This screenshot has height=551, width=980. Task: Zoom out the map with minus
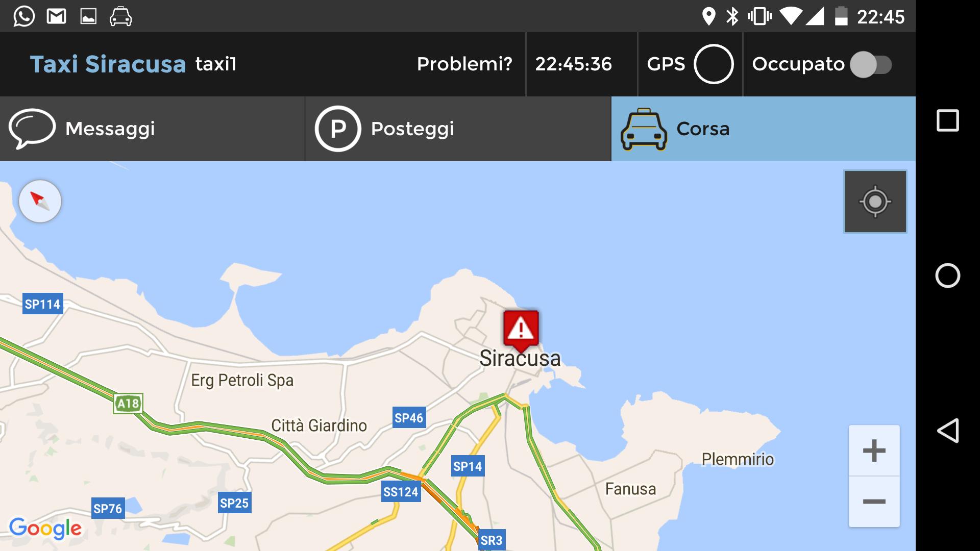click(x=874, y=502)
